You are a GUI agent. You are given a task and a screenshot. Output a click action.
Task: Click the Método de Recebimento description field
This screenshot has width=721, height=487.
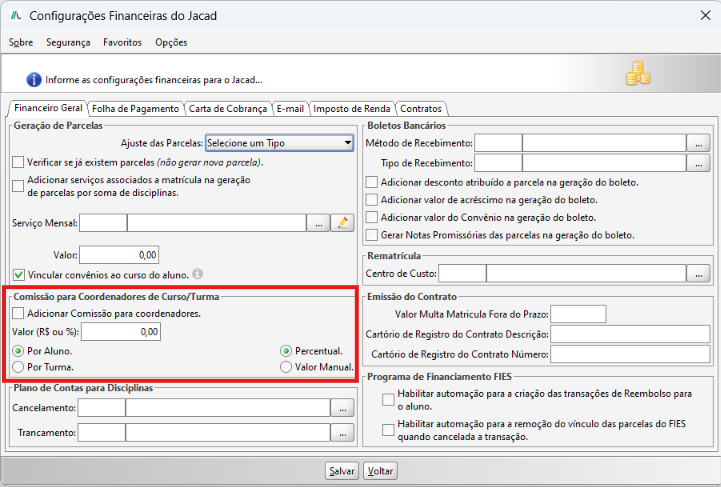604,143
